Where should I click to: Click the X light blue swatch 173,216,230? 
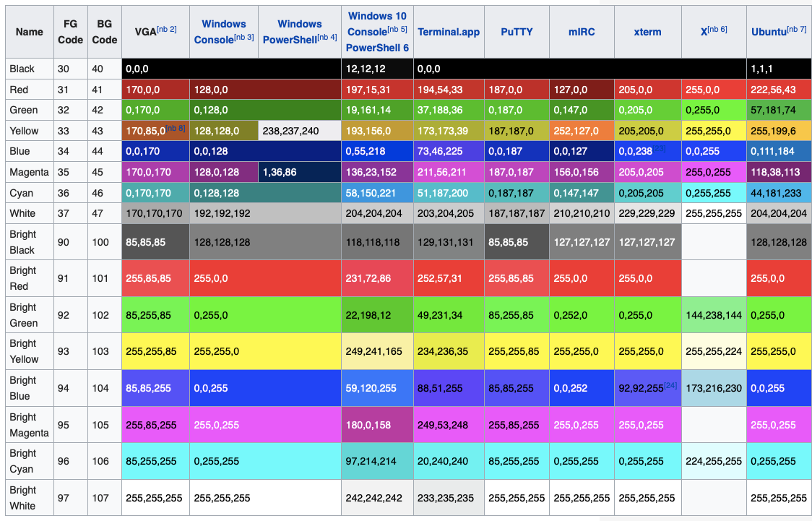[x=714, y=388]
